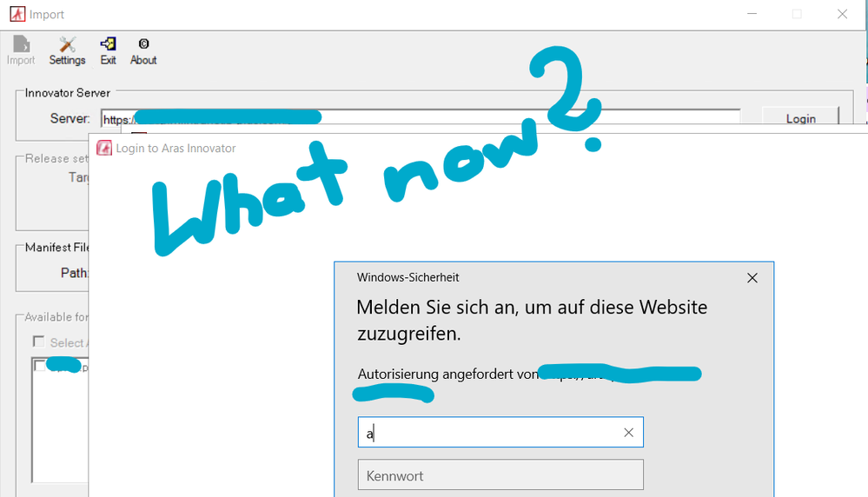The image size is (868, 497).
Task: Minimize the Import window
Action: click(752, 14)
